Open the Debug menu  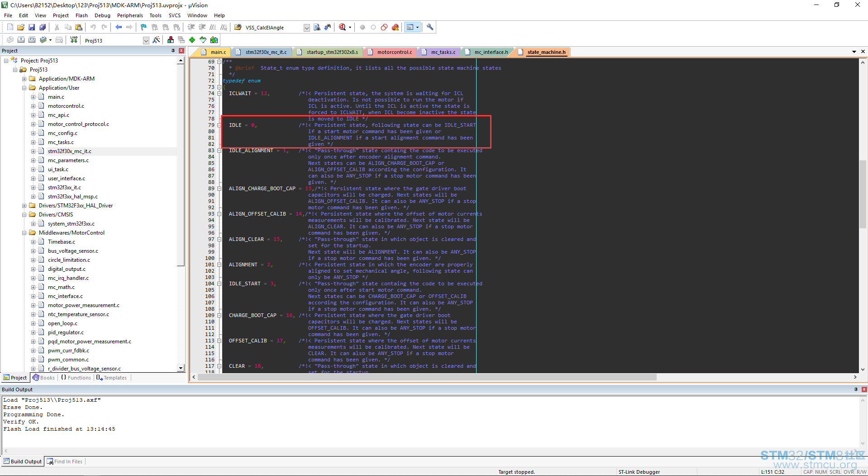[102, 15]
